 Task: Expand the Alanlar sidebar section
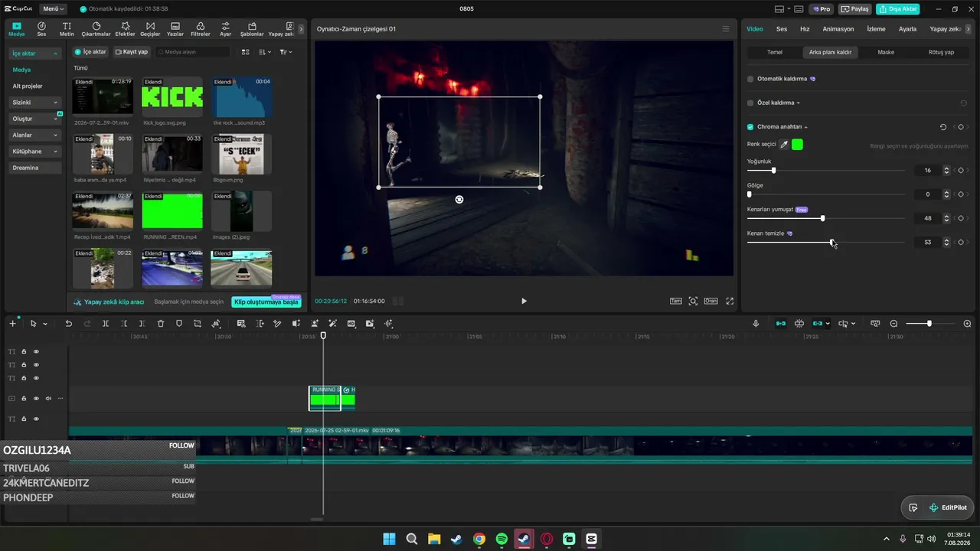coord(35,135)
